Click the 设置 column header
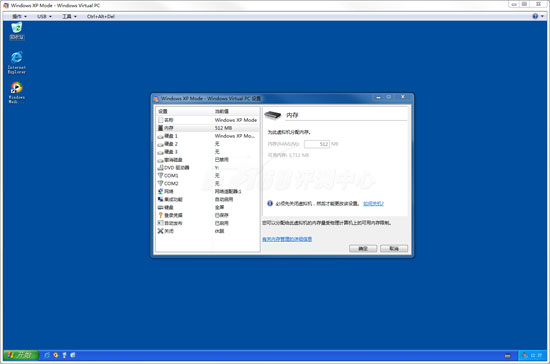The height and width of the screenshot is (364, 550). tap(184, 111)
